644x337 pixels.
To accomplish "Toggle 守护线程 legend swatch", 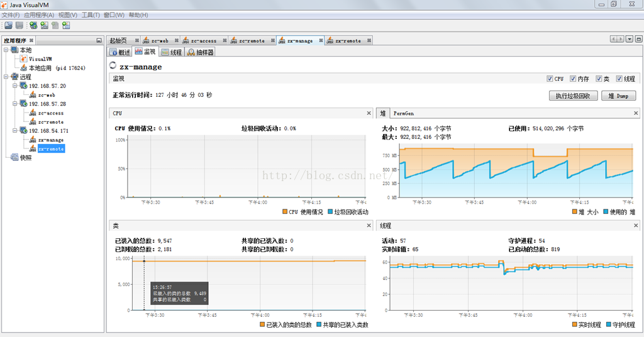I will click(x=608, y=324).
